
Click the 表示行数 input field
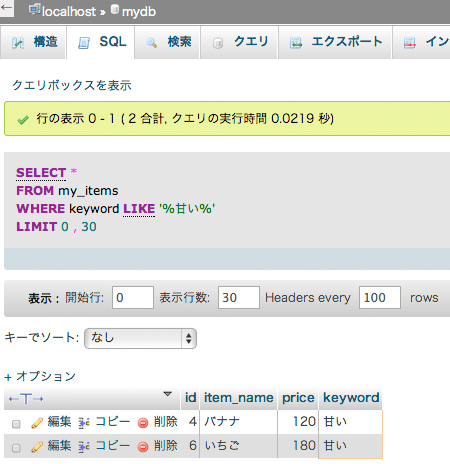point(239,297)
